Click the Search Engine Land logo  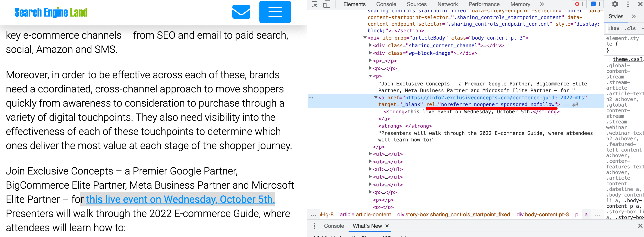(x=51, y=12)
